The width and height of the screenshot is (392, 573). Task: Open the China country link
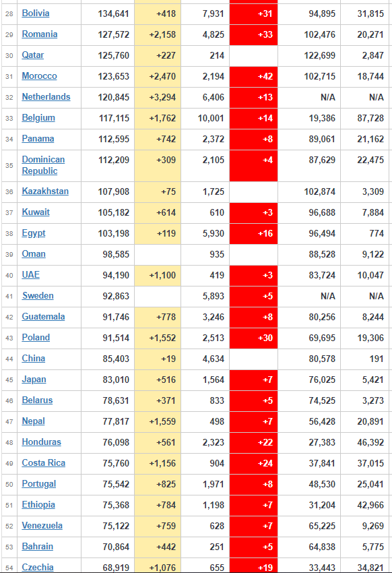point(34,358)
